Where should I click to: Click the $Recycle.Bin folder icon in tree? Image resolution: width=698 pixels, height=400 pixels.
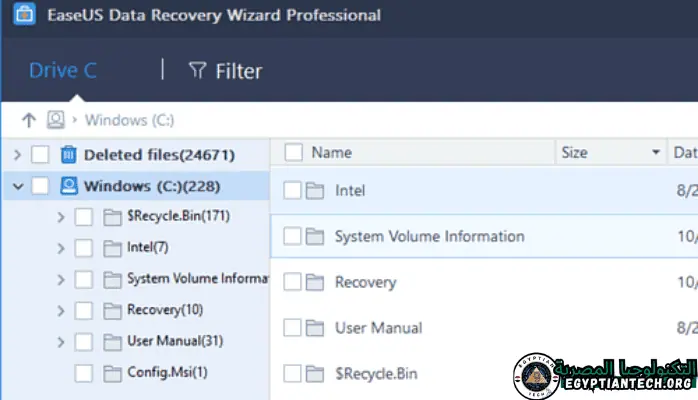point(112,217)
